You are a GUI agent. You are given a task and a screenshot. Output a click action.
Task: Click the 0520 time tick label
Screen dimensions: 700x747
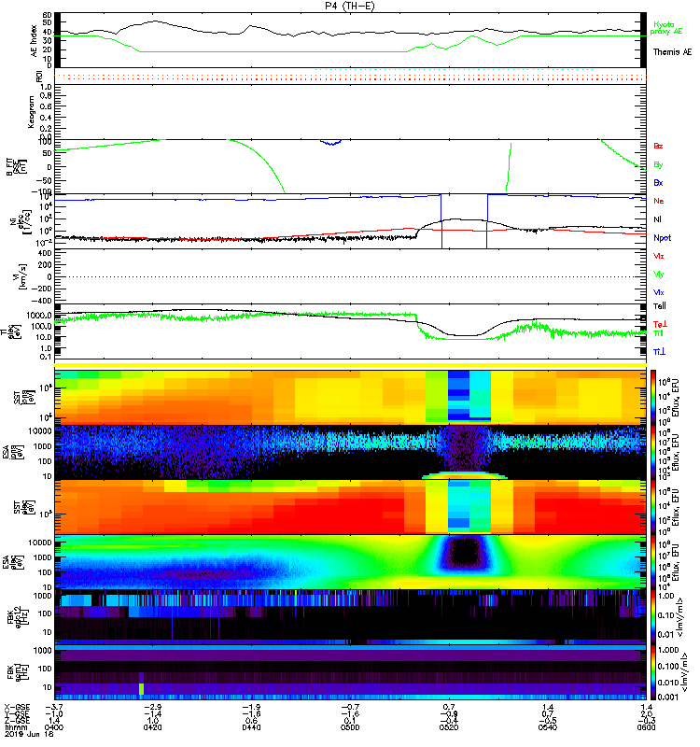point(449,727)
